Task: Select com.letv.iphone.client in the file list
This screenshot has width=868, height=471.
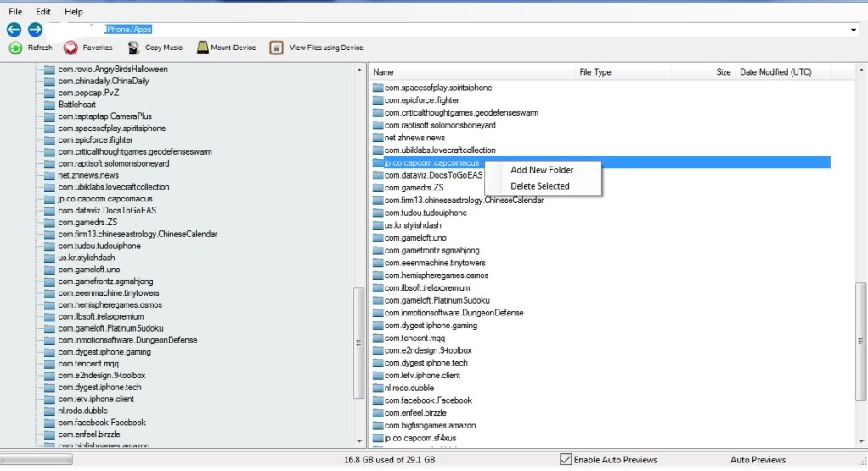Action: [x=422, y=375]
